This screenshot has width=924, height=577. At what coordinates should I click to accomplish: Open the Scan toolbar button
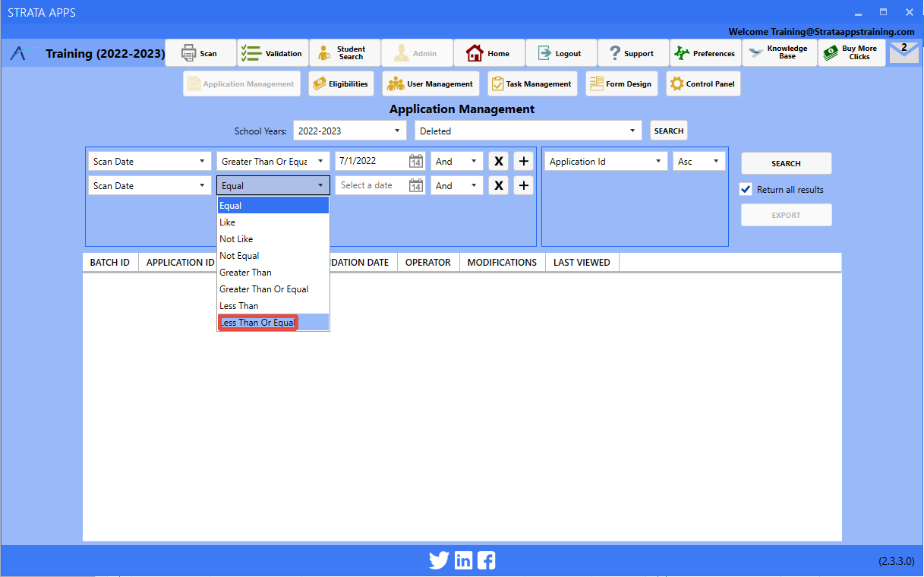(200, 53)
